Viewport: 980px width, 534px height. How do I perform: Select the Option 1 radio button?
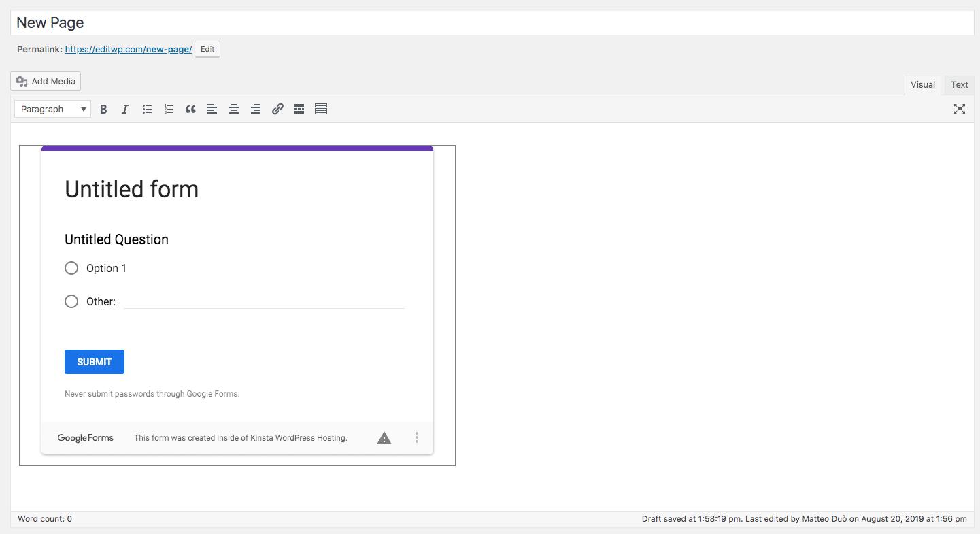click(x=71, y=268)
